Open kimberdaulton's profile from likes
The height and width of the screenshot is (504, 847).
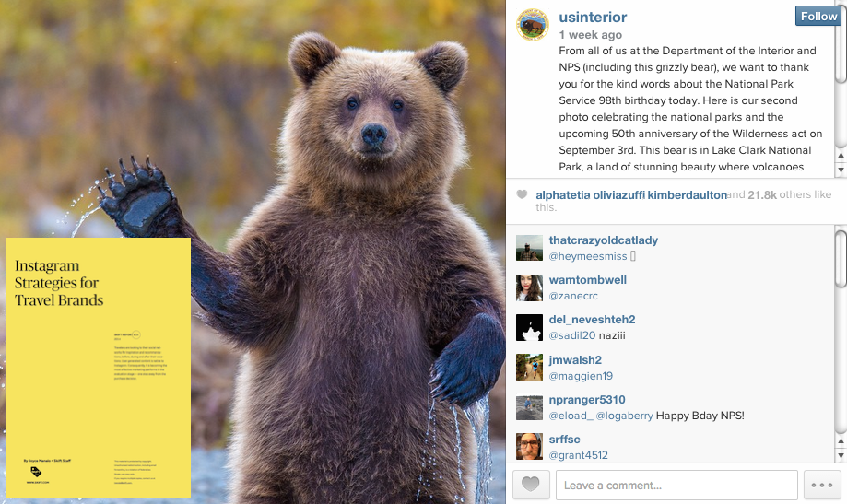coord(688,195)
